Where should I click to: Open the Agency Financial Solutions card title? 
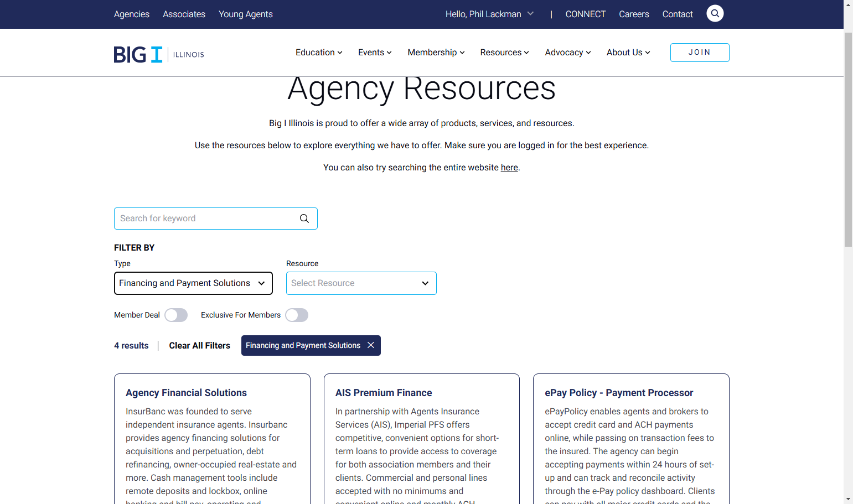[x=186, y=393]
